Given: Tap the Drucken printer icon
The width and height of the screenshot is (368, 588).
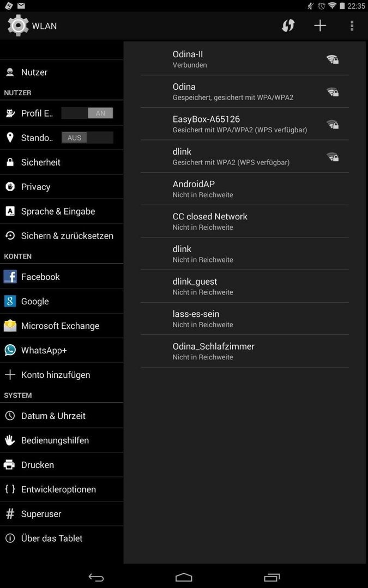Looking at the screenshot, I should 9,465.
